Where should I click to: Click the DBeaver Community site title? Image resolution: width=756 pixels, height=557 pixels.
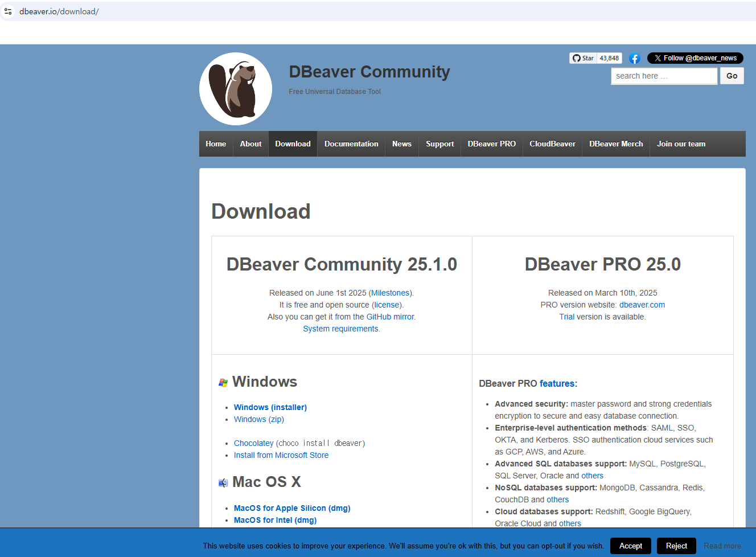tap(369, 72)
